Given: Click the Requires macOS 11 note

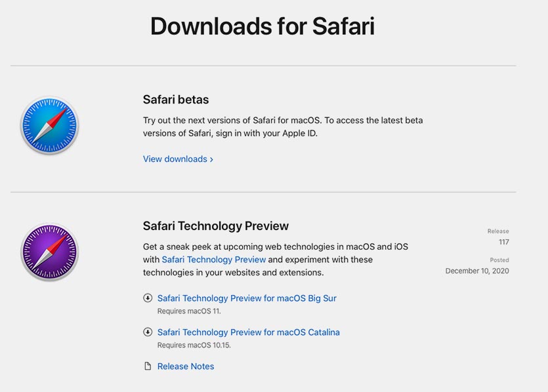Looking at the screenshot, I should click(x=189, y=311).
